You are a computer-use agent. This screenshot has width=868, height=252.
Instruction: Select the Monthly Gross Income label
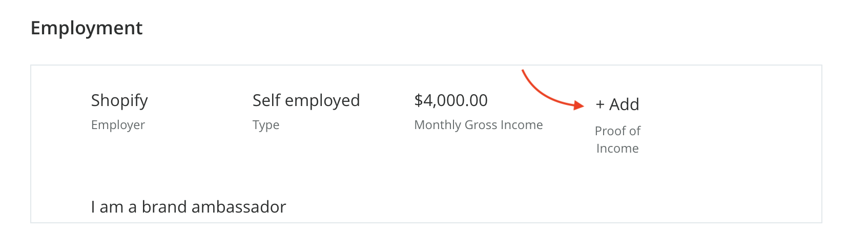pos(478,125)
